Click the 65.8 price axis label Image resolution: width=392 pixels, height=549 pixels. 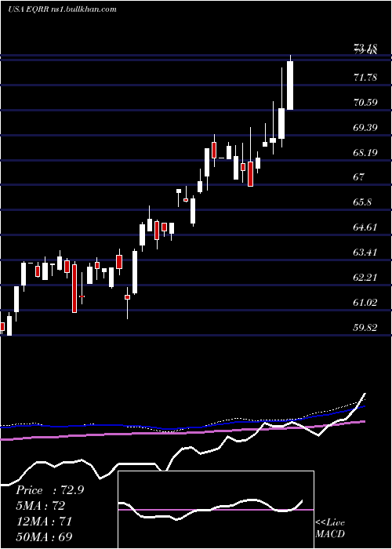[x=363, y=202]
